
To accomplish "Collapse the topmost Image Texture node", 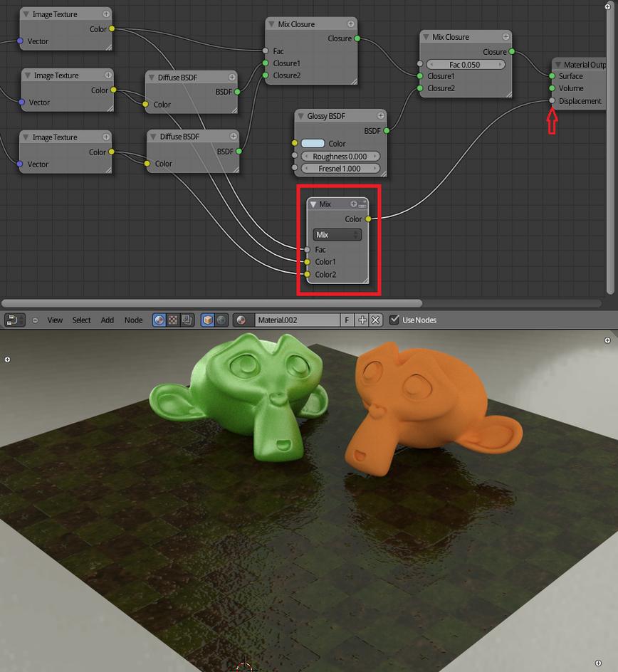I will click(x=26, y=14).
